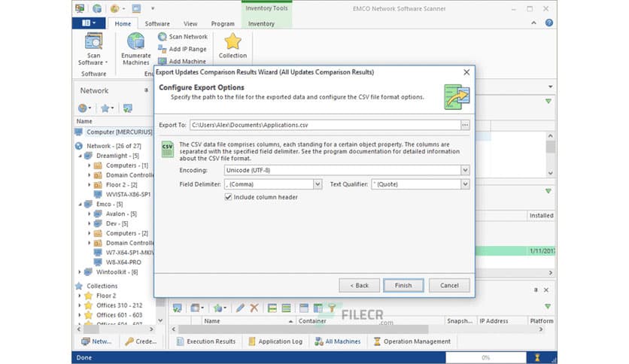
Task: Click the Finish button
Action: click(403, 286)
